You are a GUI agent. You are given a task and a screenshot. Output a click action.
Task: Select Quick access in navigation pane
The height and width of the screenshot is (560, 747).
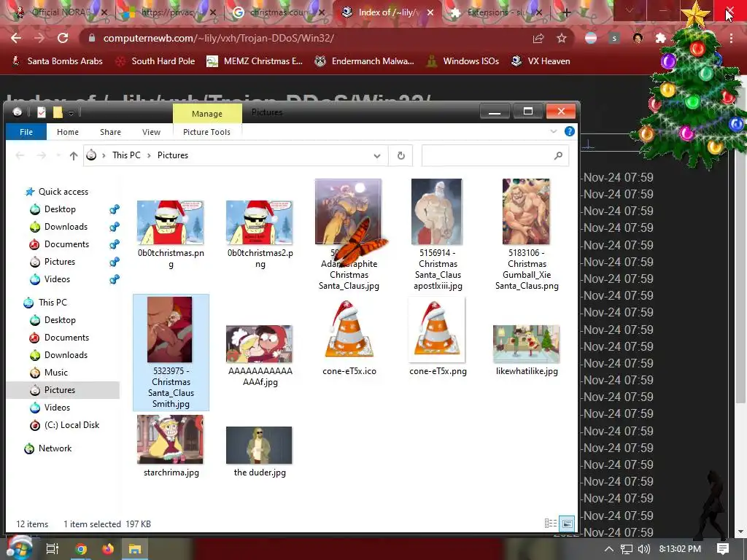click(63, 192)
